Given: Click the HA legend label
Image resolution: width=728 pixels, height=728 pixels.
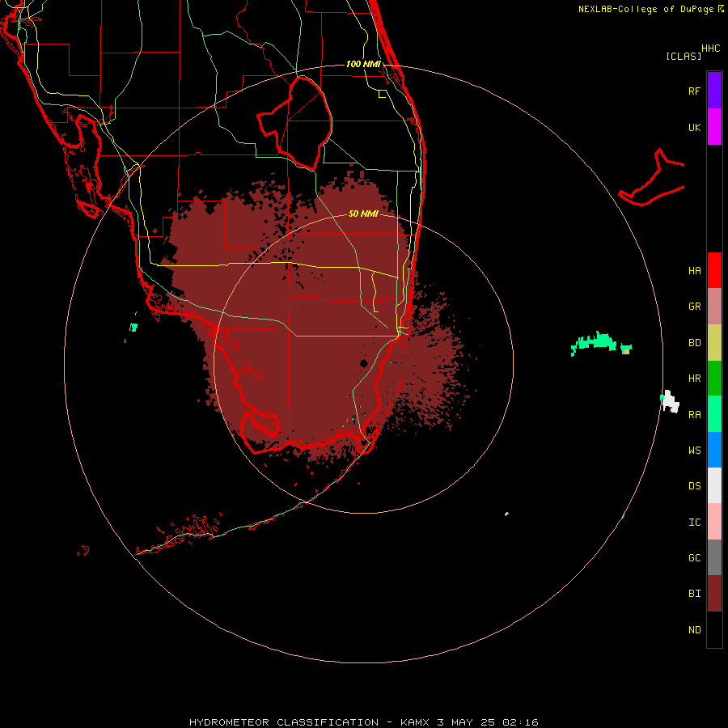Looking at the screenshot, I should [x=694, y=271].
